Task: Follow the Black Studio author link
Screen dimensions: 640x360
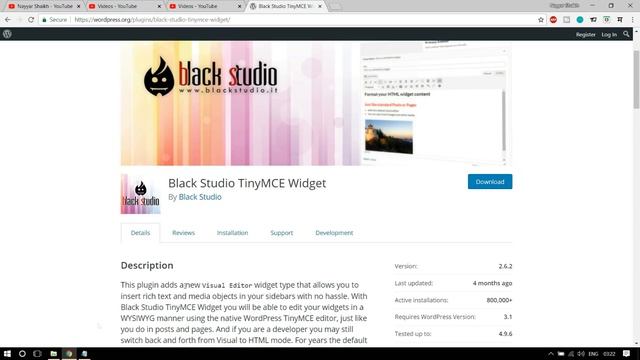Action: [x=200, y=197]
